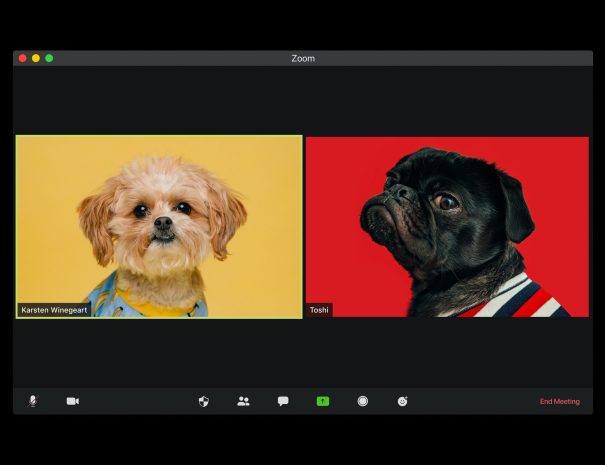Open the Security shield options
This screenshot has height=465, width=605.
[203, 401]
